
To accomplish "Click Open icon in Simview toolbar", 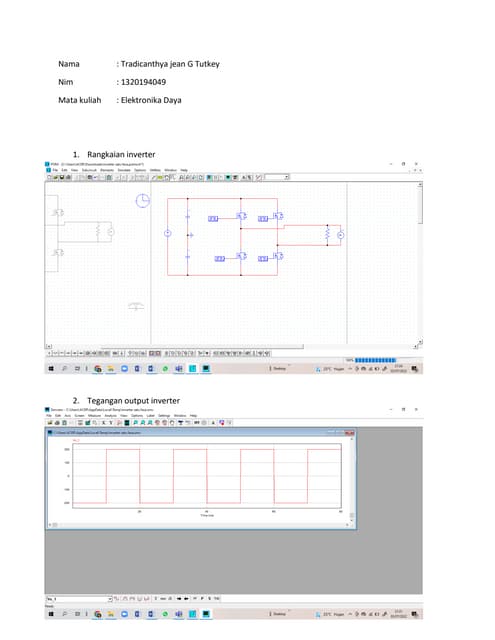I will [x=49, y=423].
